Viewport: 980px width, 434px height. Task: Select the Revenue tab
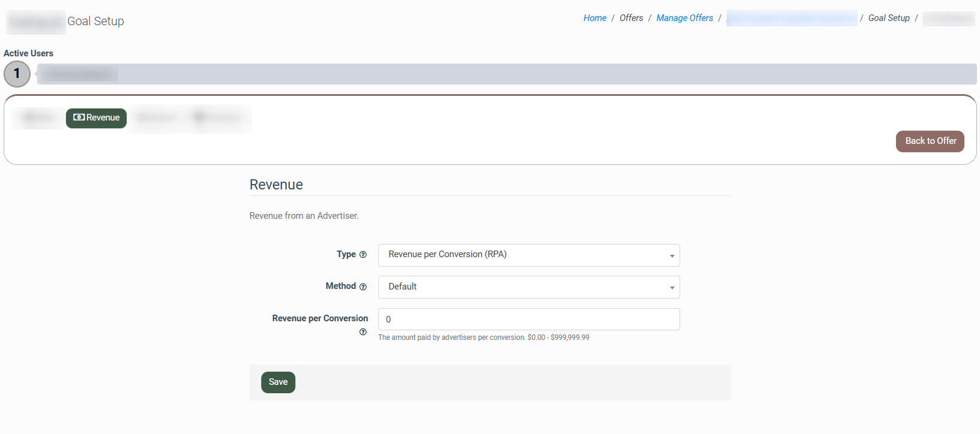pyautogui.click(x=97, y=118)
